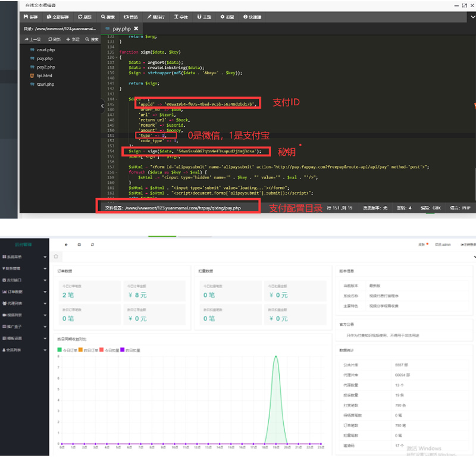
Task: Open the 搜索 search tool in editor toolbar
Action: 108,17
